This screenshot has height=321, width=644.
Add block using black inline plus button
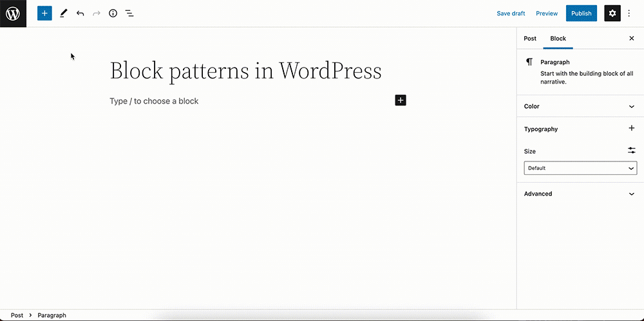point(401,100)
